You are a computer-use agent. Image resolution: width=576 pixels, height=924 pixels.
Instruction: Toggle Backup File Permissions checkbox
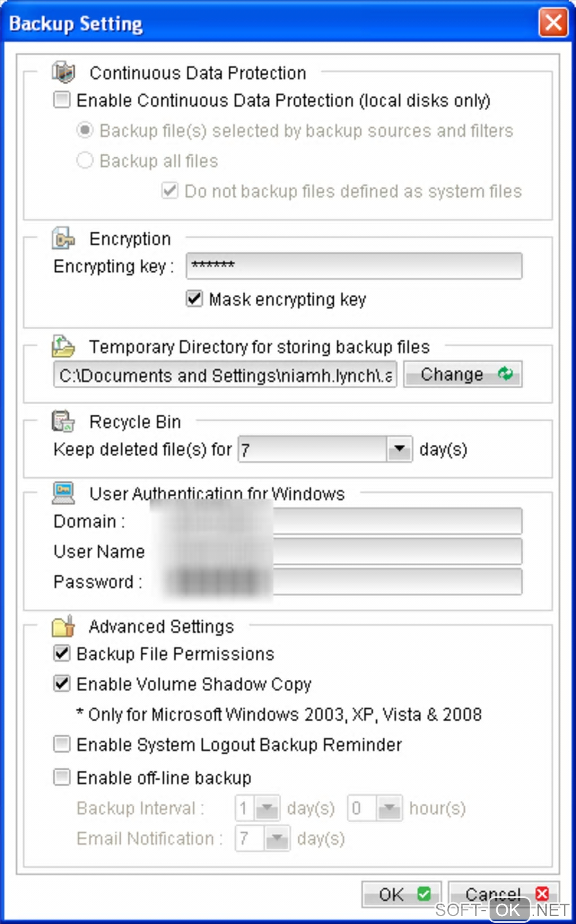pos(62,653)
